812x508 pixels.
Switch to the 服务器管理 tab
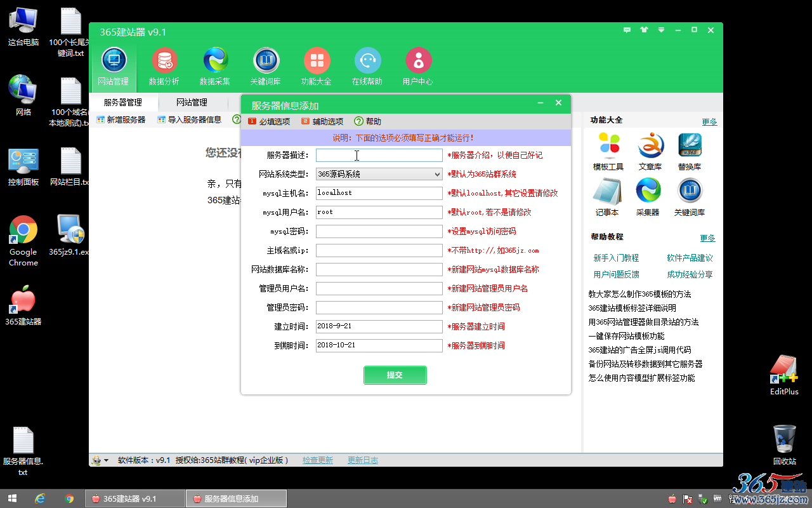(123, 102)
